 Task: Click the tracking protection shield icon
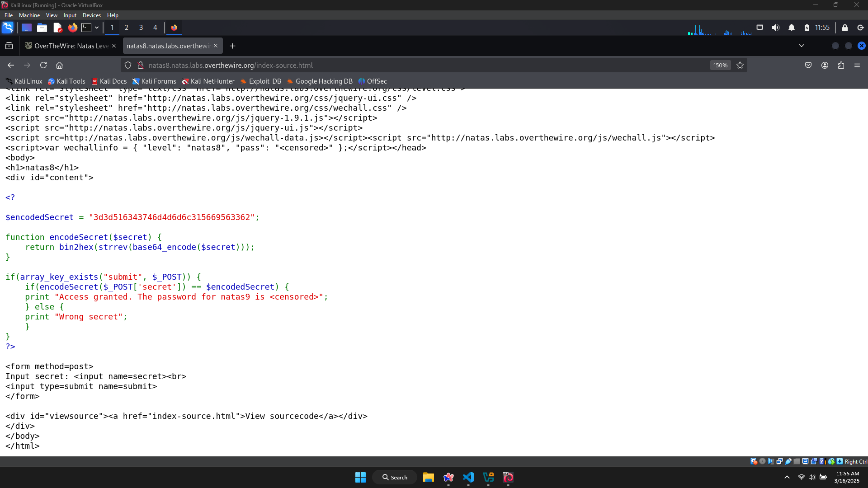click(x=128, y=66)
